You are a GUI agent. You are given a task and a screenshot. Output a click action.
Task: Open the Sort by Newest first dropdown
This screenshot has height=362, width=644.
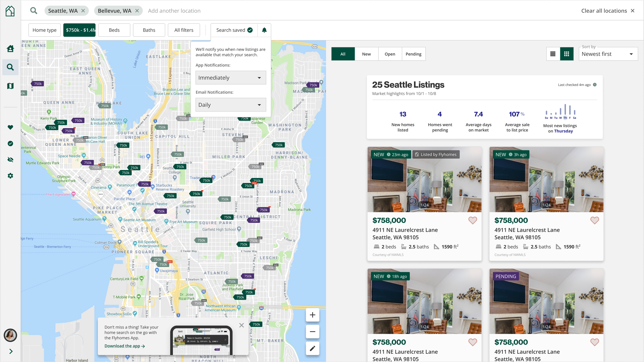coord(608,54)
